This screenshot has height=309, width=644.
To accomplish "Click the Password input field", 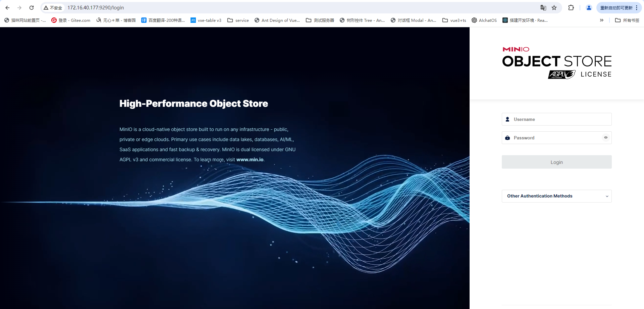I will click(556, 138).
